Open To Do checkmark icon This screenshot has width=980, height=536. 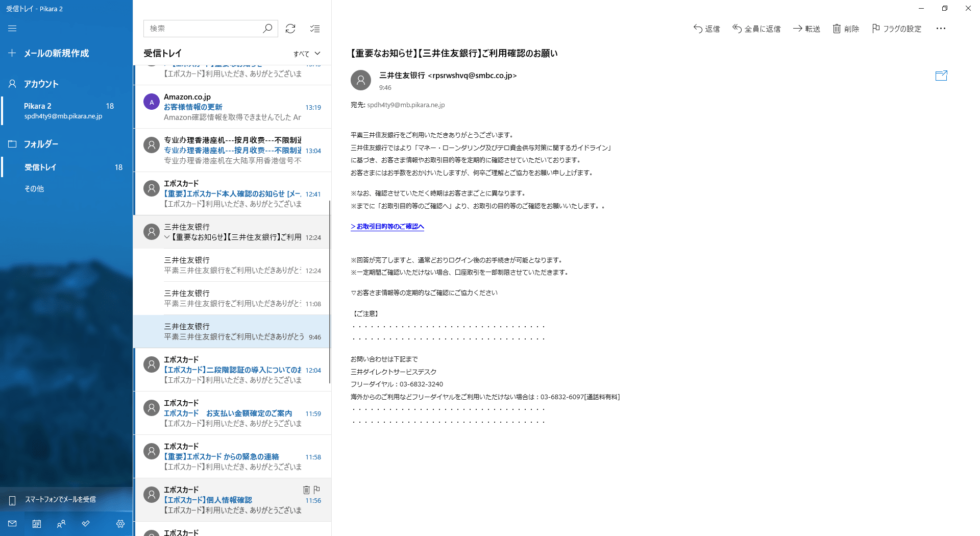[x=86, y=523]
